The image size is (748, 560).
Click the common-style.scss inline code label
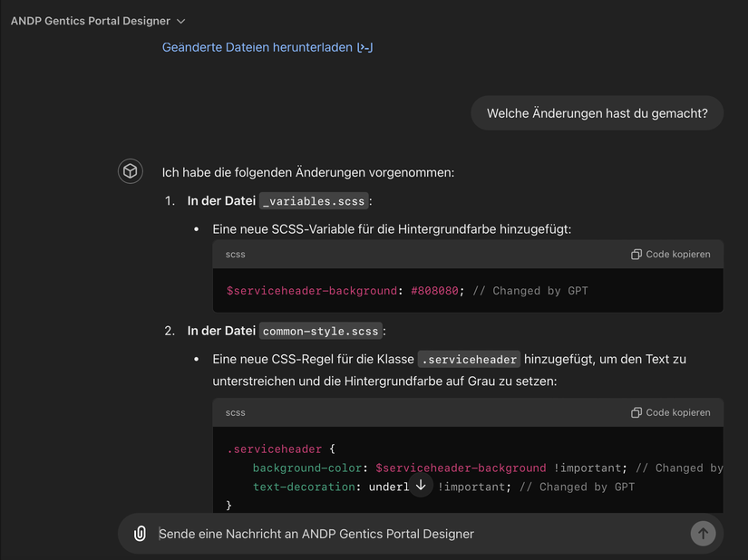(x=321, y=332)
